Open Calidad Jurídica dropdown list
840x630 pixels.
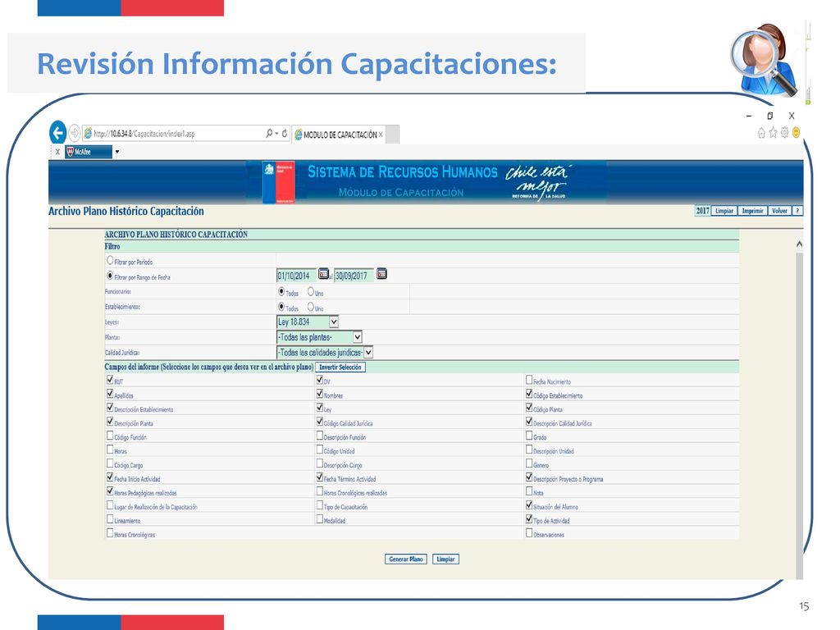click(x=325, y=353)
